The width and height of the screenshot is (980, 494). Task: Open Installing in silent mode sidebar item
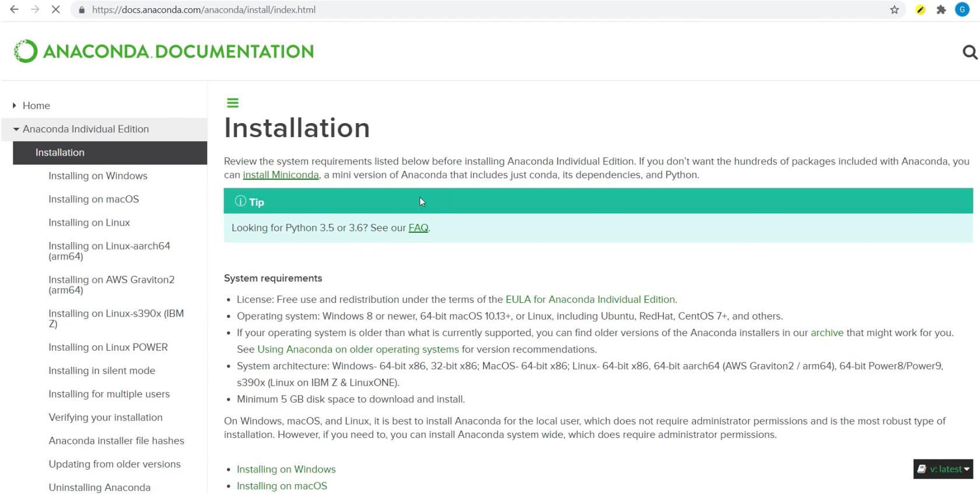point(102,371)
